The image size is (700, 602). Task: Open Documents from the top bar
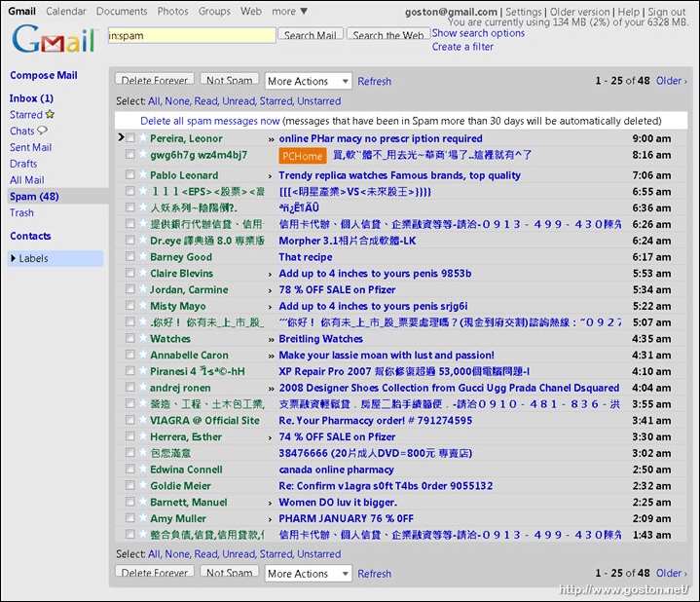point(122,11)
